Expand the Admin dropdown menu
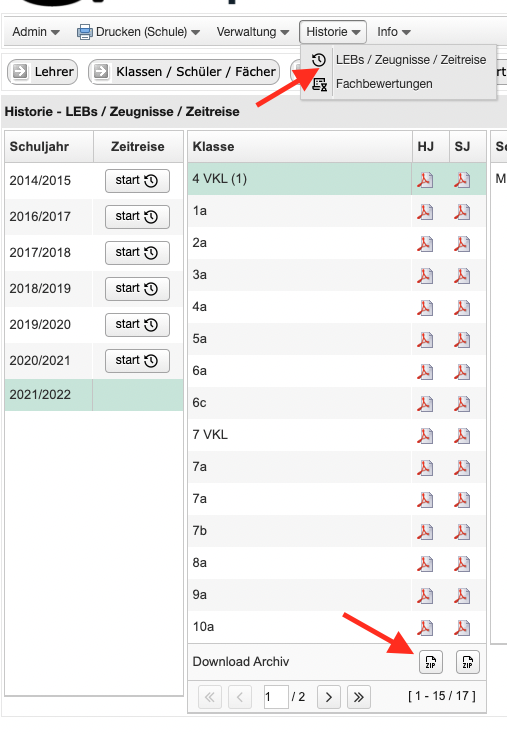 36,32
